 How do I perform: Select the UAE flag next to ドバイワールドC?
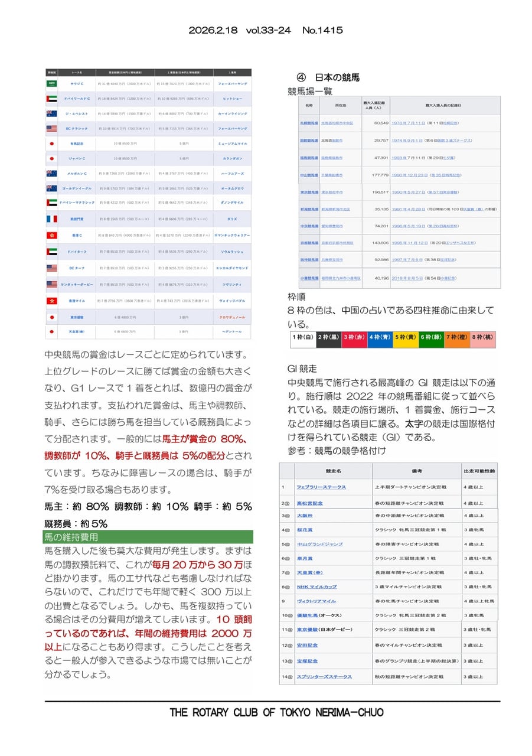pos(52,99)
